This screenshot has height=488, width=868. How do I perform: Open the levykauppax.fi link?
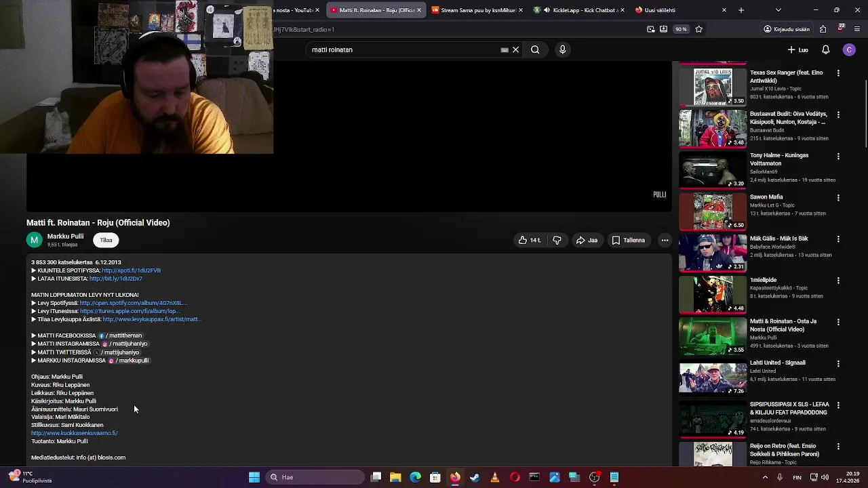click(152, 319)
